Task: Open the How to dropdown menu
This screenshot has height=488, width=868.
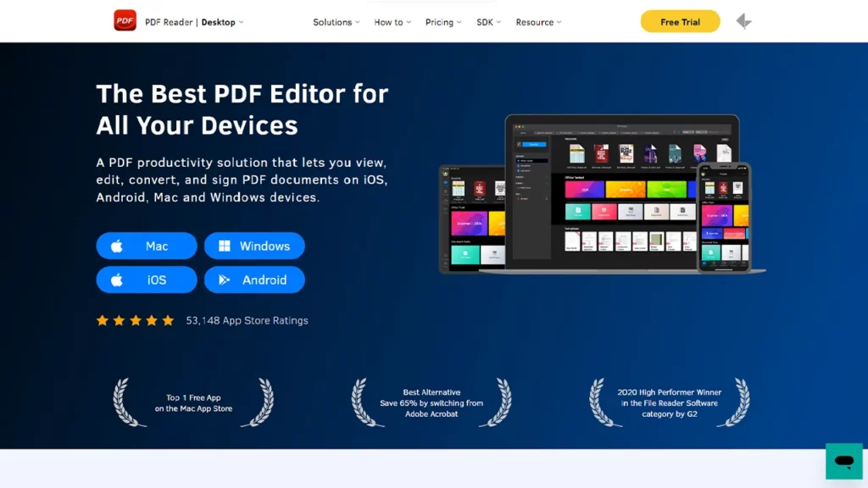Action: 392,22
